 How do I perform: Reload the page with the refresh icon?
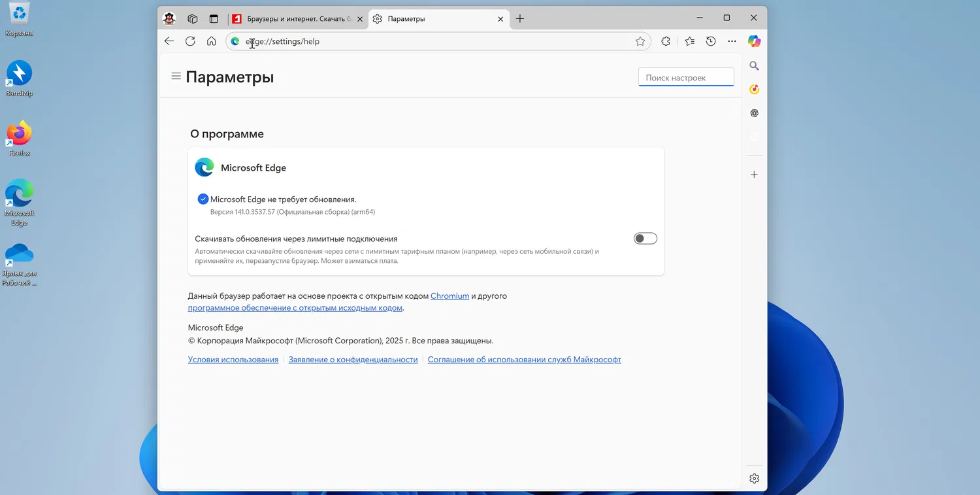[x=190, y=41]
